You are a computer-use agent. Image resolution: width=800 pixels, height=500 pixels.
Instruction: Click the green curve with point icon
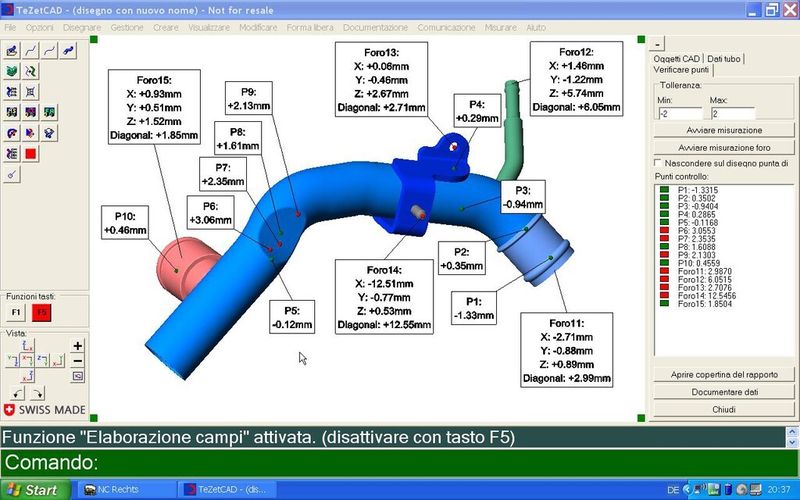(x=31, y=71)
